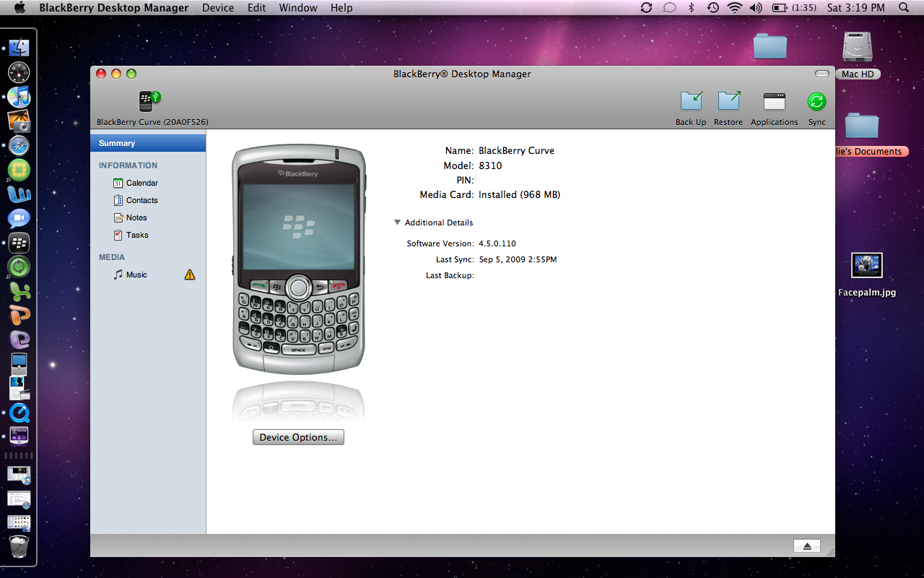Launch PowerPoint from the Dock

tap(19, 315)
